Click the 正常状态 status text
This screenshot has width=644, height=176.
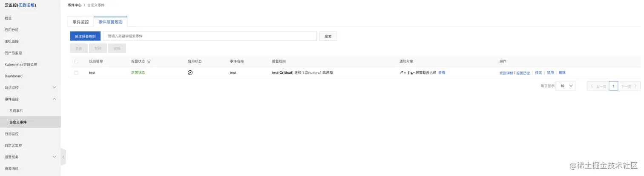click(x=138, y=72)
